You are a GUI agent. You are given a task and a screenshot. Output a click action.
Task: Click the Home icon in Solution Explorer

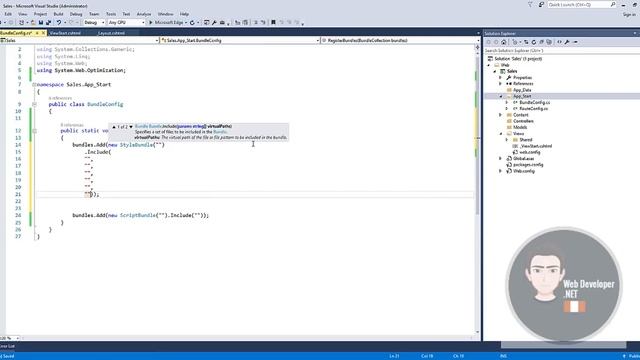click(x=504, y=42)
